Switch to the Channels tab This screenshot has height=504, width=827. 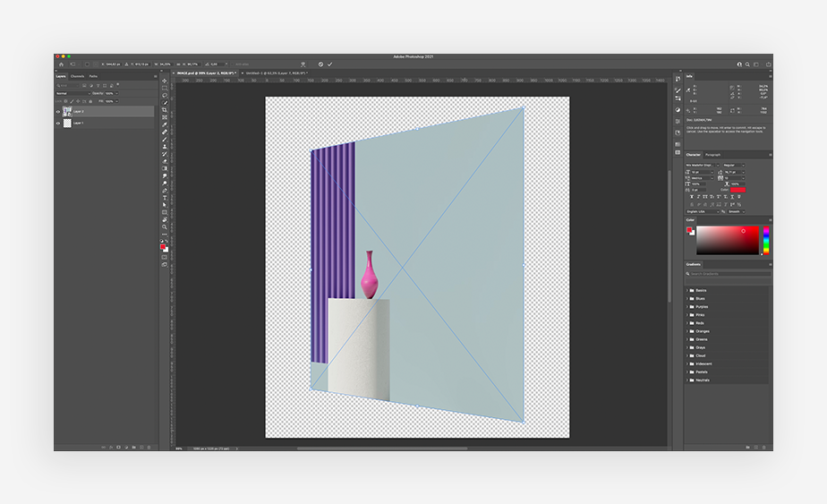pos(78,76)
